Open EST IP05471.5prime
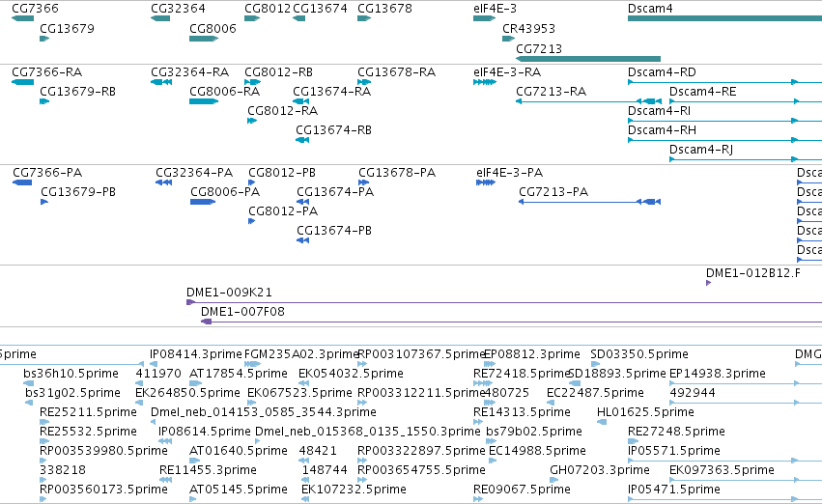The height and width of the screenshot is (504, 822). coord(673,490)
